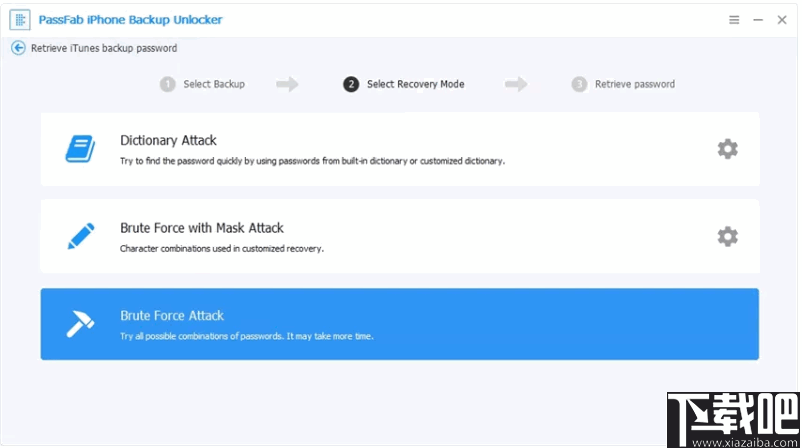Select the Dictionary Attack mode

point(400,149)
